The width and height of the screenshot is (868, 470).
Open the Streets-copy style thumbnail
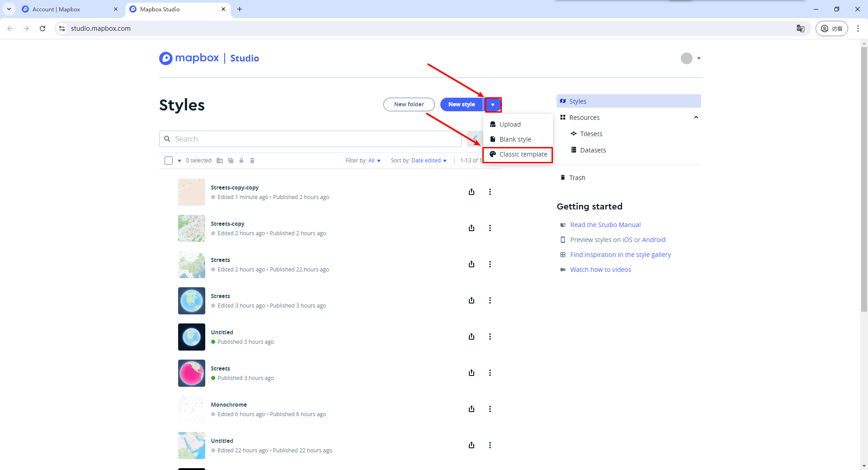point(192,228)
